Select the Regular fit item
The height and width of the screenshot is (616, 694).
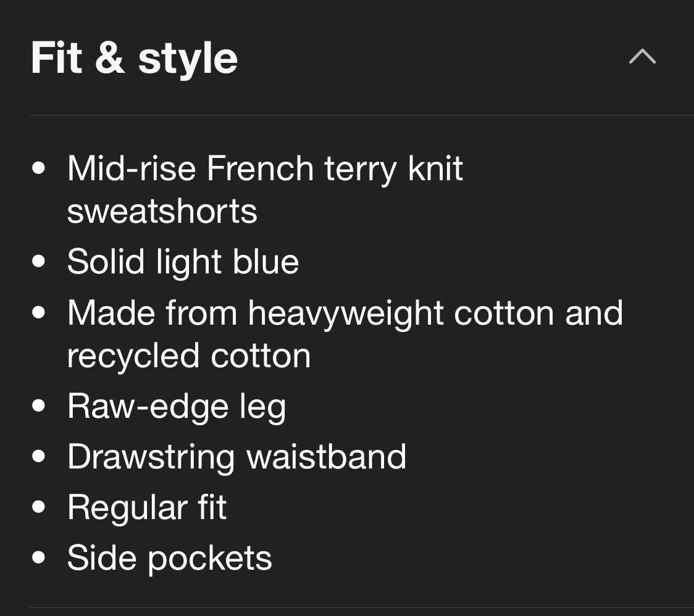147,507
